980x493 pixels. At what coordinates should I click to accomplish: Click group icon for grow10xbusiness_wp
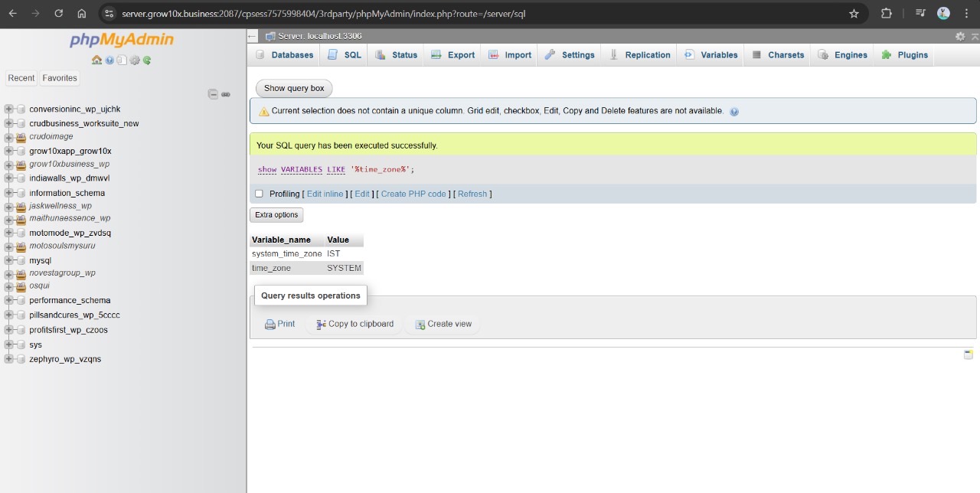(x=21, y=165)
